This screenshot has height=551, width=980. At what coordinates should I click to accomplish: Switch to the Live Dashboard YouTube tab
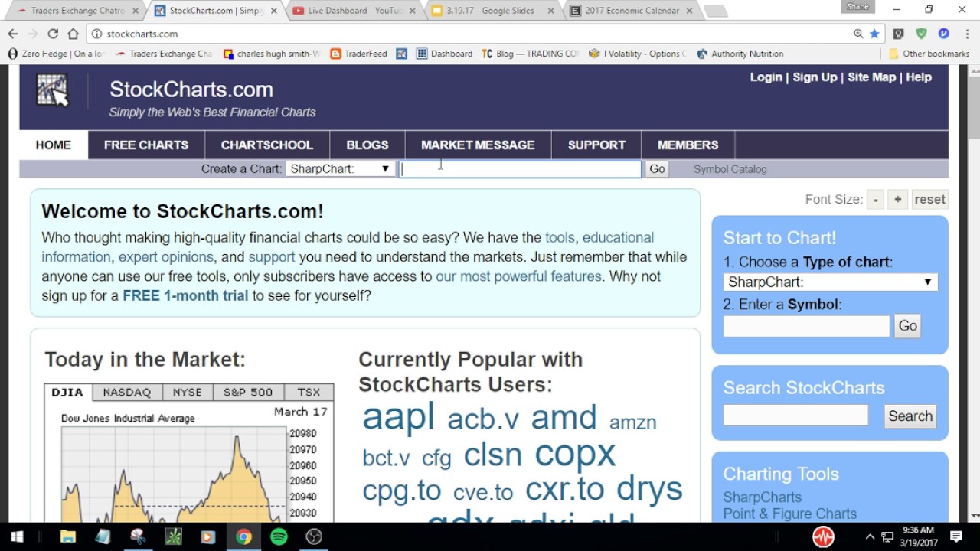click(354, 11)
